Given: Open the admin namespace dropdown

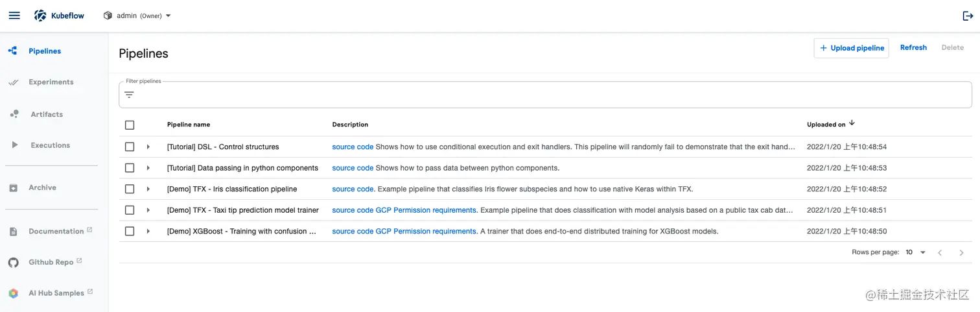Looking at the screenshot, I should (x=138, y=16).
